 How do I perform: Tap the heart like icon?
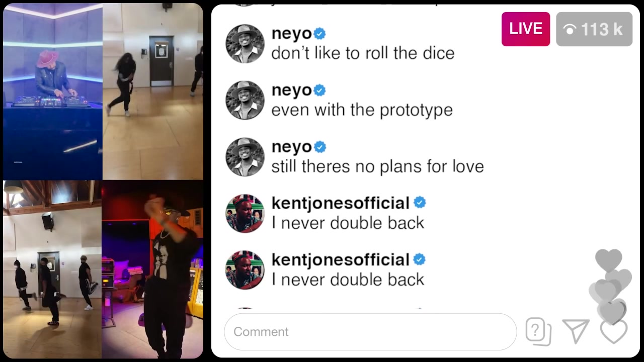[x=614, y=332]
